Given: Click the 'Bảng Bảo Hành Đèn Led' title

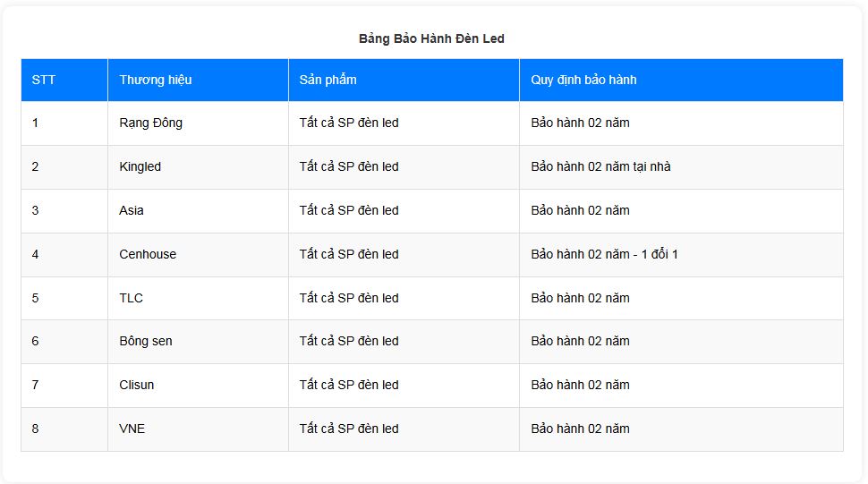Looking at the screenshot, I should [x=431, y=38].
